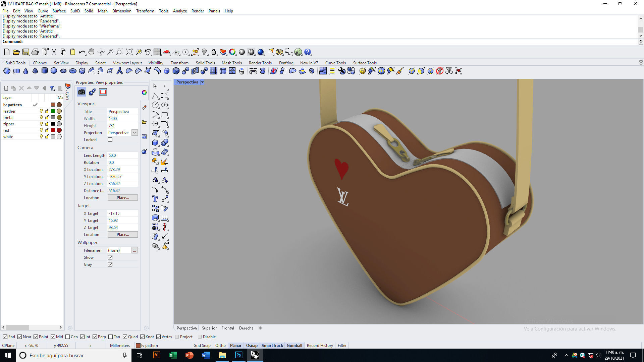
Task: Click the Camera Location Place button
Action: [123, 198]
